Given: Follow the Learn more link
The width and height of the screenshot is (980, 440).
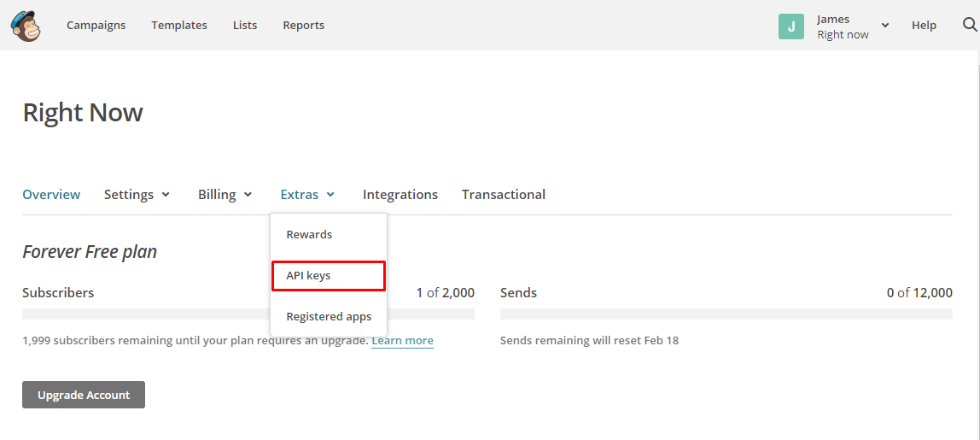Looking at the screenshot, I should (x=403, y=341).
